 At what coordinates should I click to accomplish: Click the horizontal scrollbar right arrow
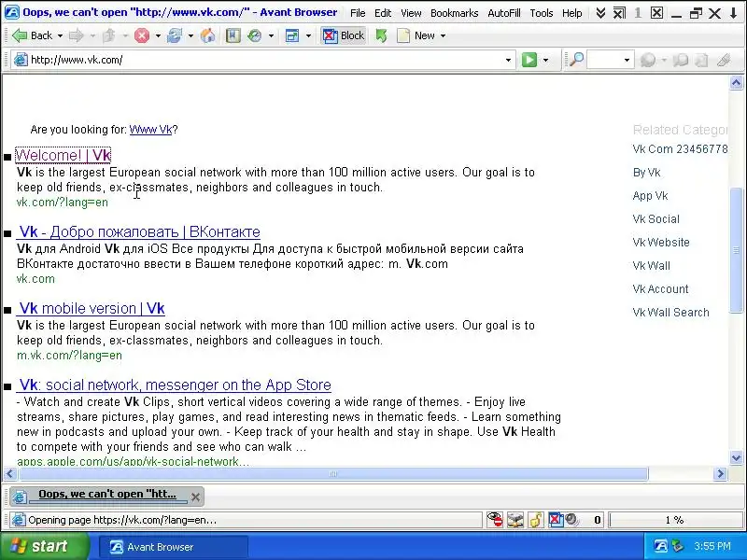pyautogui.click(x=720, y=473)
